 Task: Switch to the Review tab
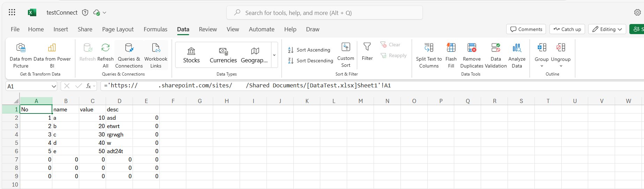pos(208,29)
